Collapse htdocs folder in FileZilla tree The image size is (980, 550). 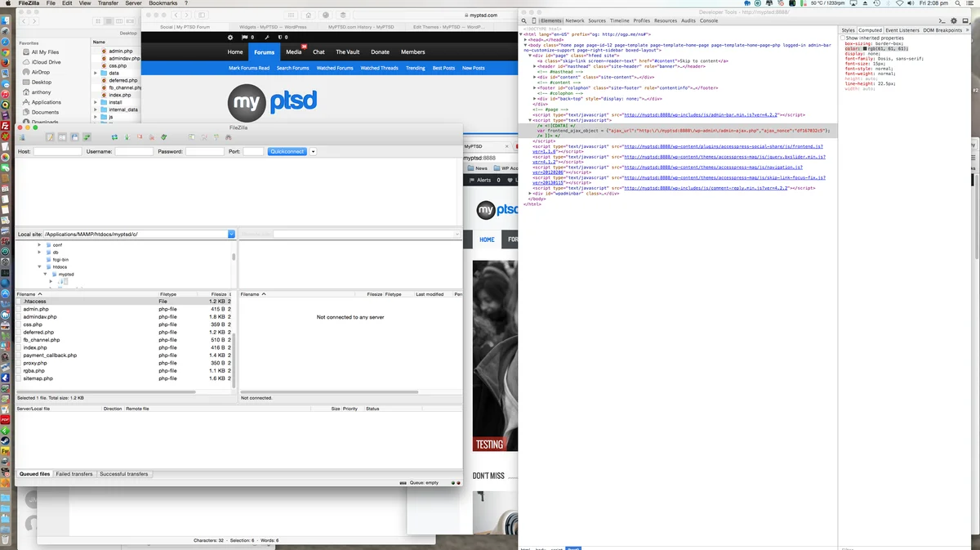pyautogui.click(x=40, y=267)
